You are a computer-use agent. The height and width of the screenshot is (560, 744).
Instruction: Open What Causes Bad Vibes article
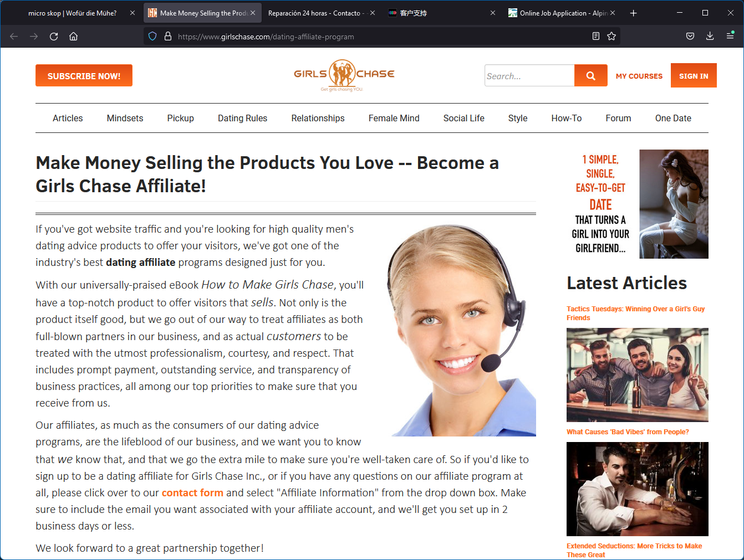628,432
